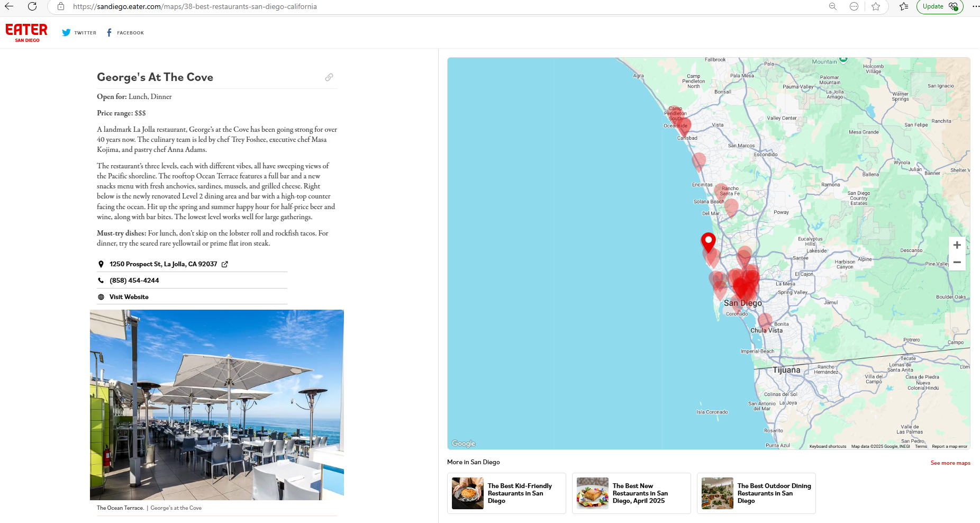Open the Eater San Diego logo homepage
980x523 pixels.
(x=26, y=32)
